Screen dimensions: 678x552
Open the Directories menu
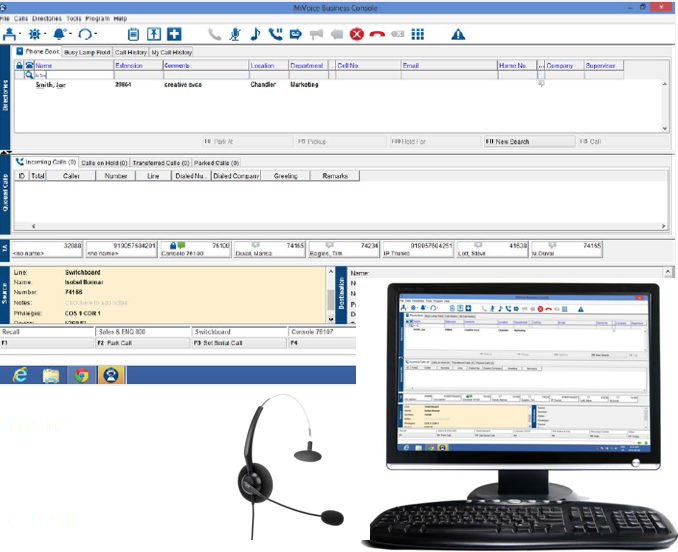tap(47, 19)
